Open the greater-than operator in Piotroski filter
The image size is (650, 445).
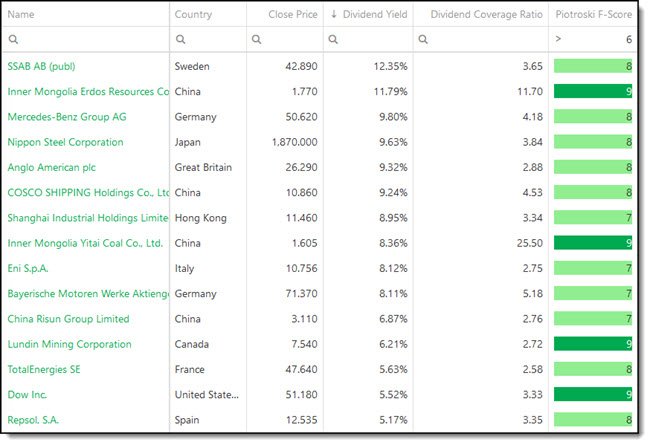click(x=558, y=39)
